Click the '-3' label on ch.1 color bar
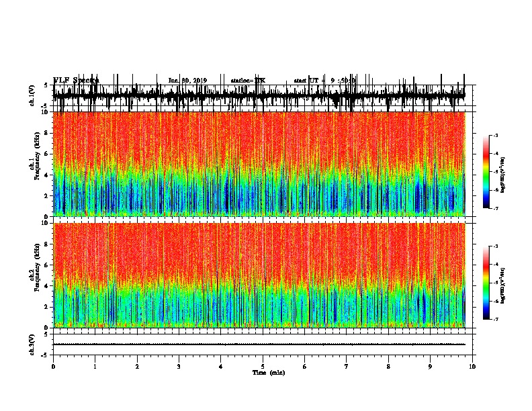Viewport: 532px width, 411px height. (x=495, y=135)
